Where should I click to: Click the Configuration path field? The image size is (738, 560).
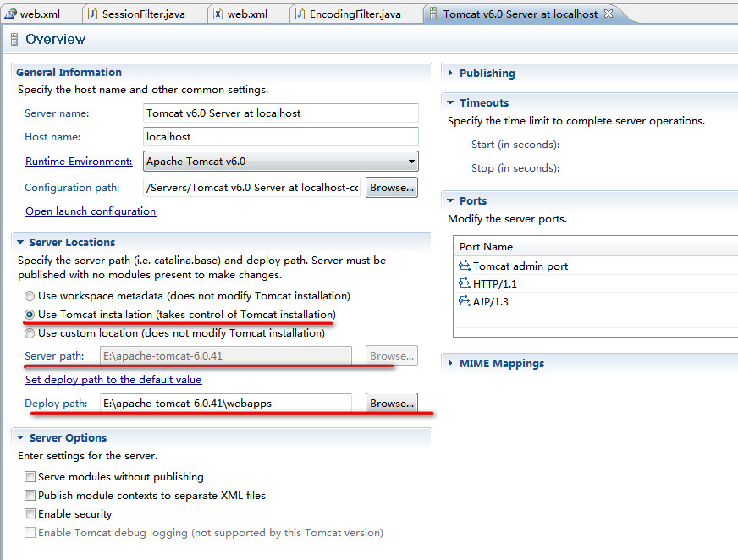click(252, 187)
